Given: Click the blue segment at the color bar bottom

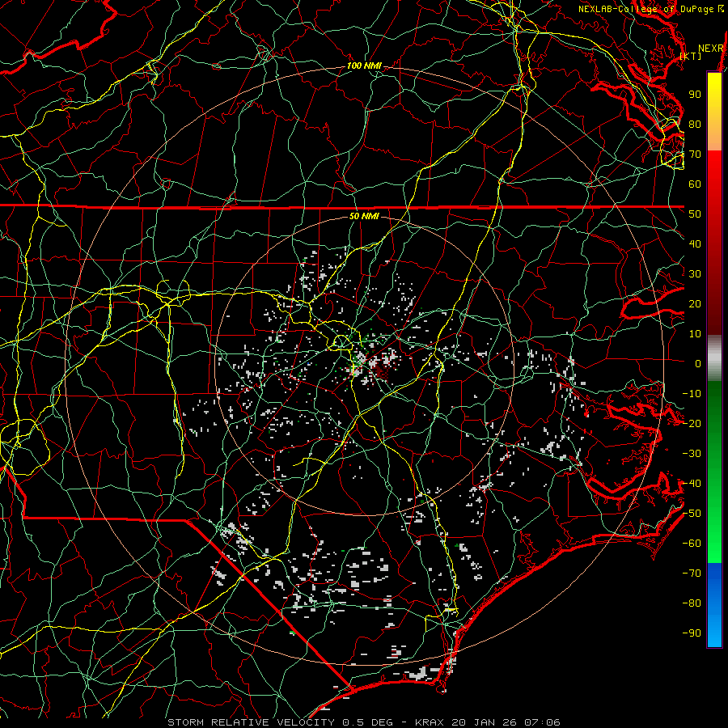Looking at the screenshot, I should (714, 605).
